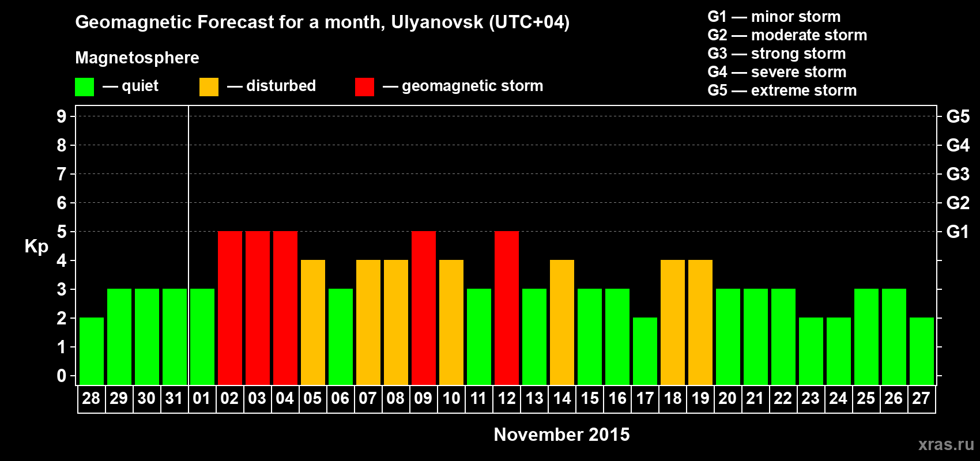Click the Magnetosphere heading
The height and width of the screenshot is (461, 980).
coord(137,58)
